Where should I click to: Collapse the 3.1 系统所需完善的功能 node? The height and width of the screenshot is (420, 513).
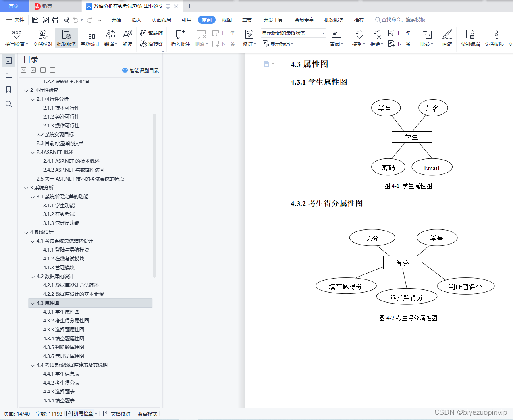click(33, 197)
